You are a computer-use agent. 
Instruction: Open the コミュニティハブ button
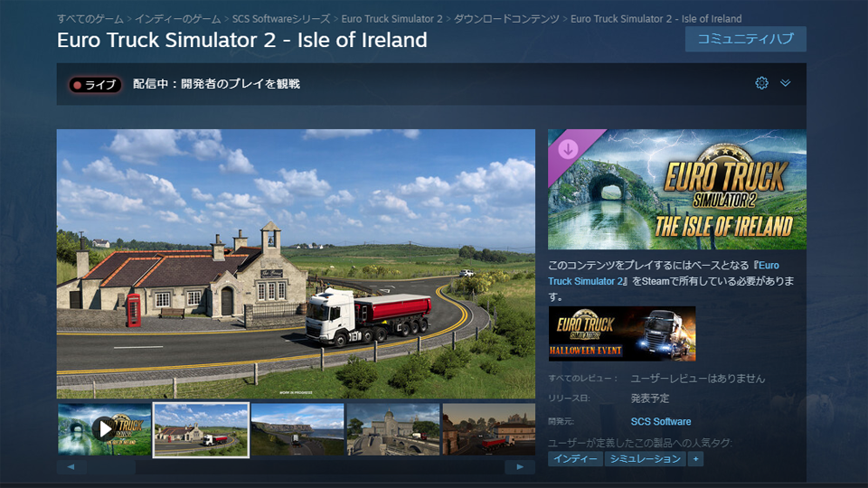click(745, 39)
